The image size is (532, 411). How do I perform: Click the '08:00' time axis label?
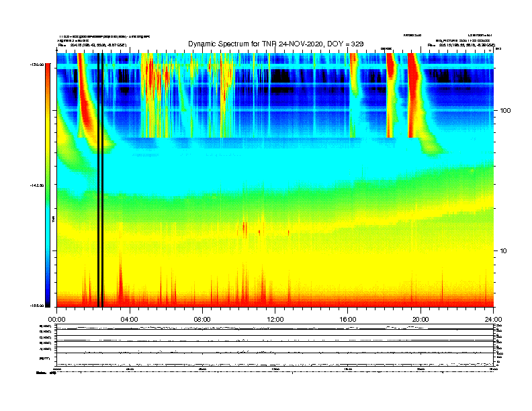[x=202, y=320]
